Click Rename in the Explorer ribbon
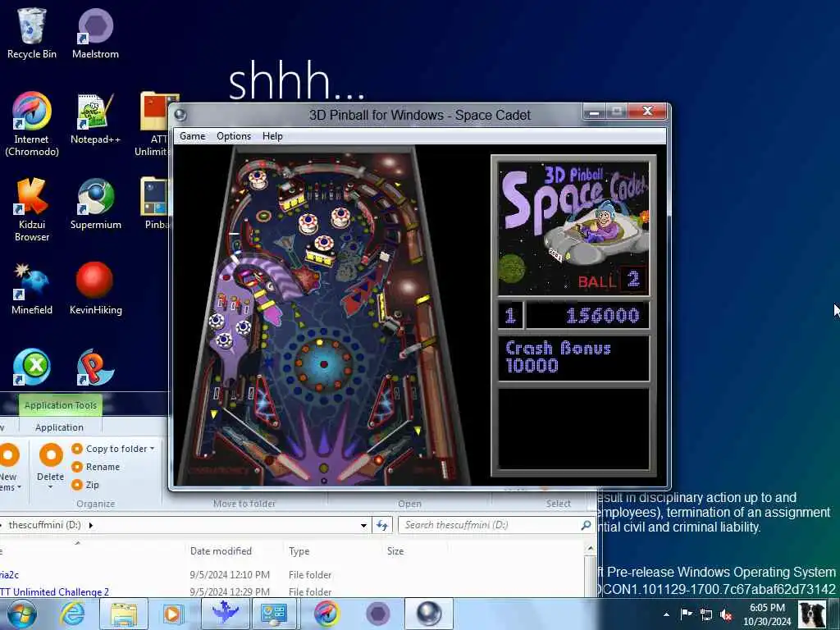Image resolution: width=840 pixels, height=630 pixels. coord(97,467)
